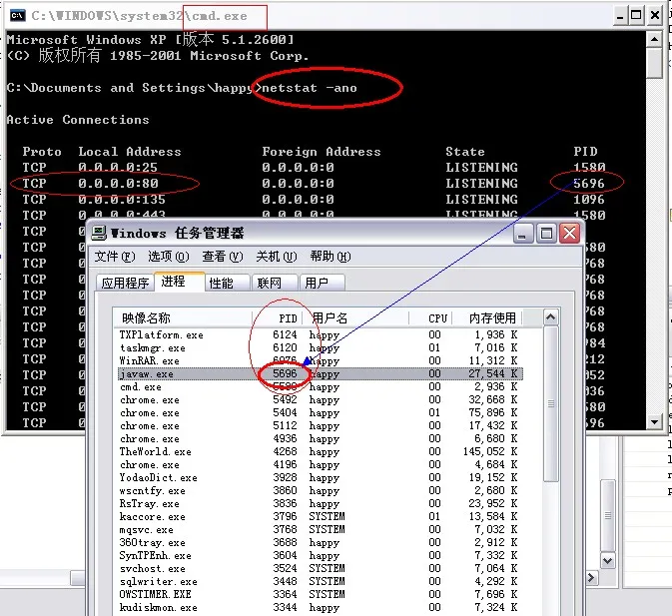Select chrome.exe with PID 4196

click(x=321, y=465)
